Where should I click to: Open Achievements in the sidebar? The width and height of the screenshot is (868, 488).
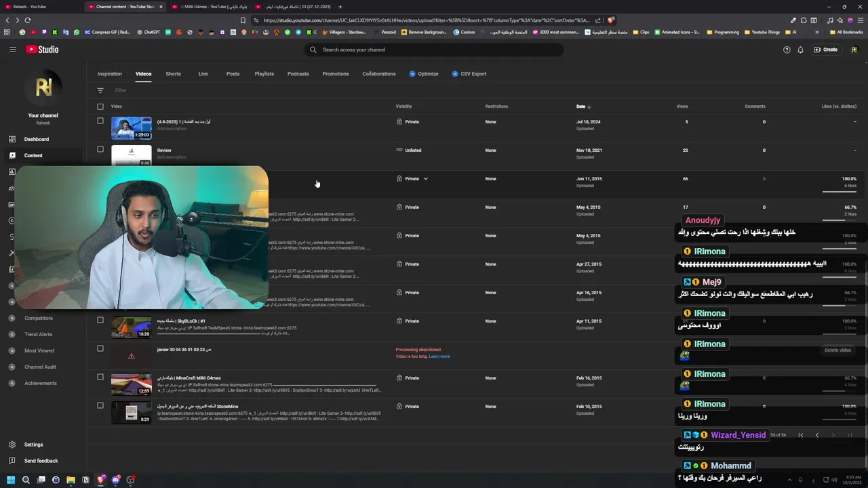click(x=41, y=383)
